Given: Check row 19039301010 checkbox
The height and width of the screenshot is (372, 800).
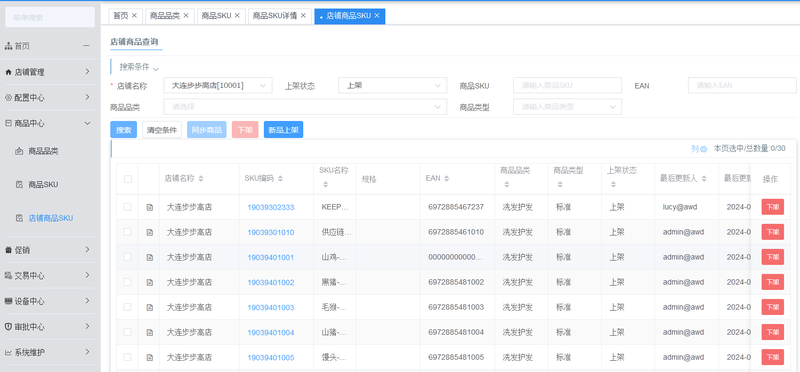Looking at the screenshot, I should click(128, 232).
